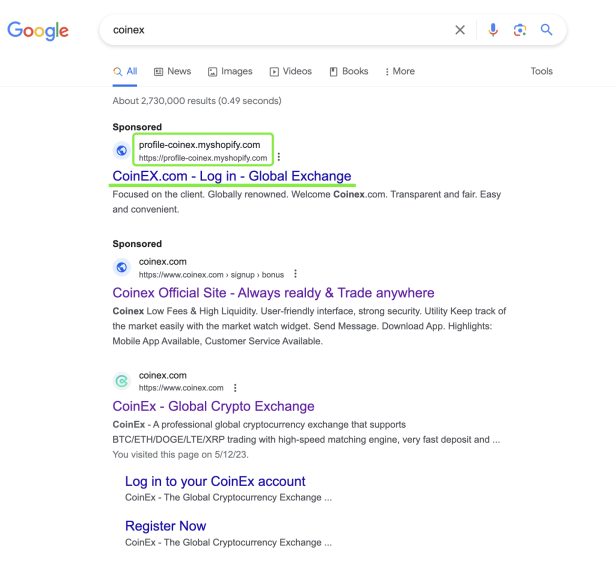Select the Videos tab

[x=291, y=71]
